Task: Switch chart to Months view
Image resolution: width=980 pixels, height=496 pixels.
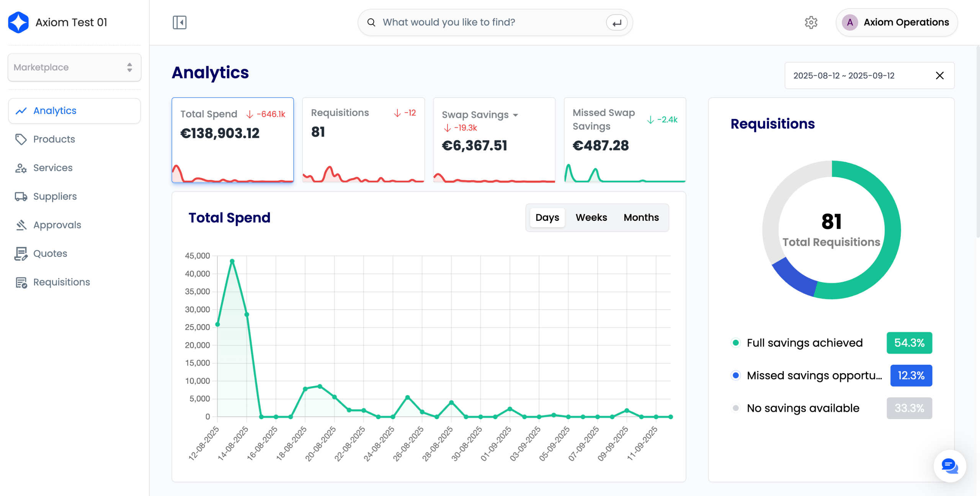Action: (x=641, y=217)
